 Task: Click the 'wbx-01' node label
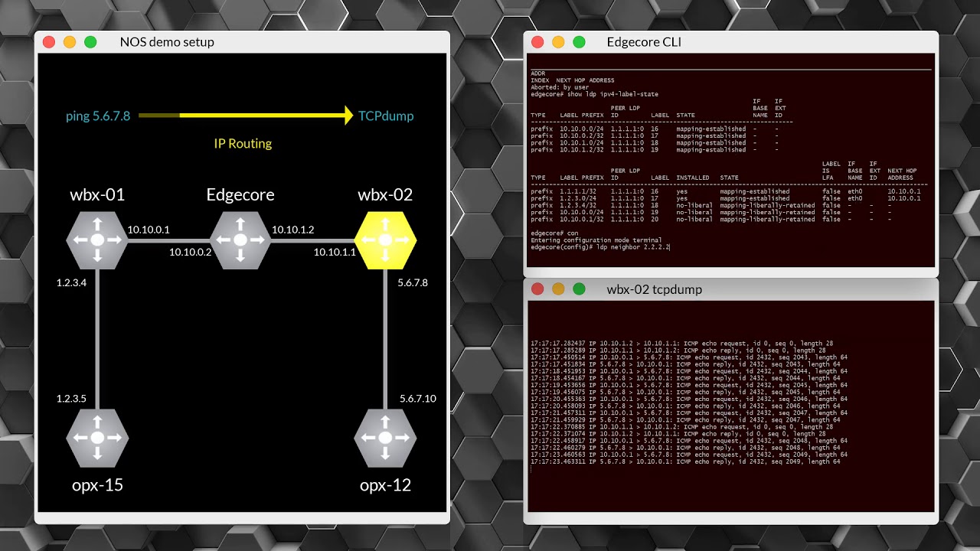(x=97, y=194)
